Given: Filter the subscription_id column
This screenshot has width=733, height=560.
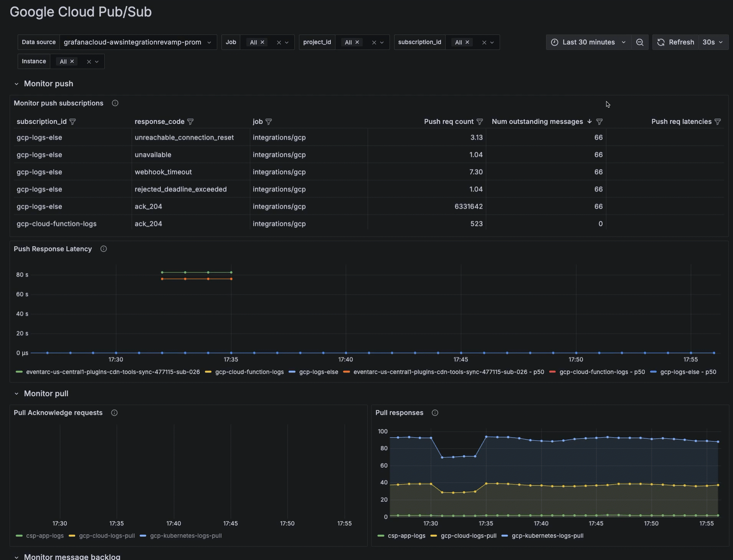Looking at the screenshot, I should pos(73,122).
